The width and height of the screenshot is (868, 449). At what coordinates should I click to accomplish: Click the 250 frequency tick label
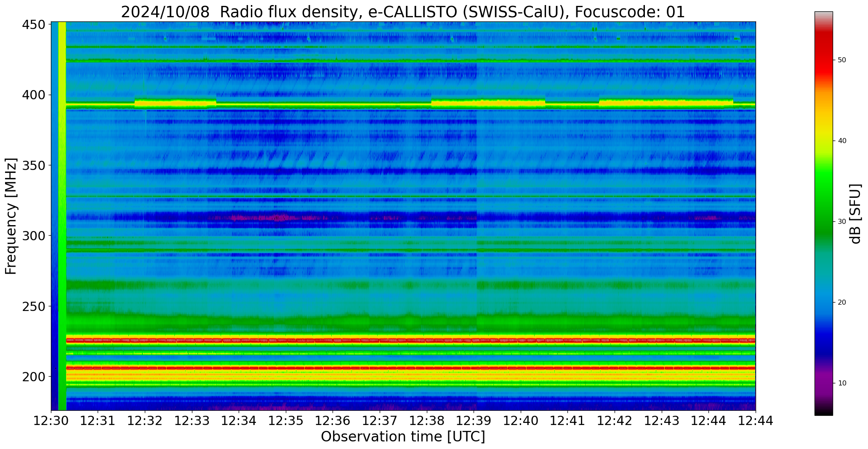coord(34,306)
